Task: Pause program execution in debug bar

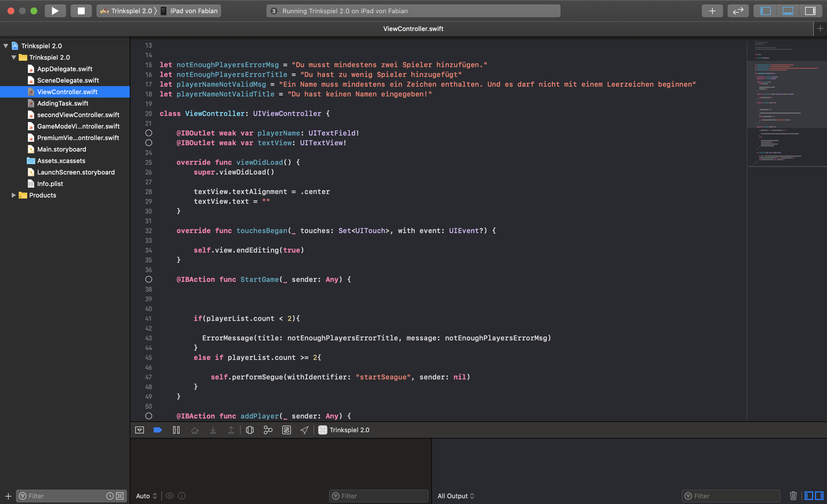Action: pos(176,430)
